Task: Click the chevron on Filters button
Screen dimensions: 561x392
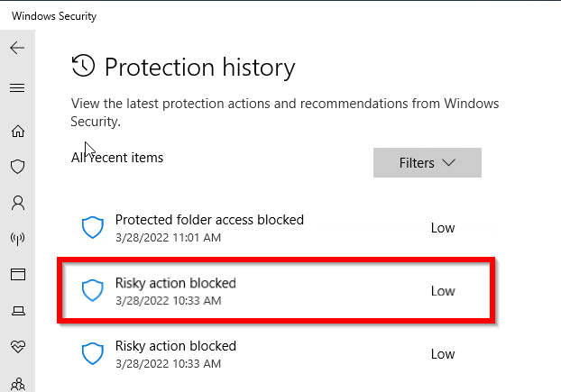Action: coord(448,162)
